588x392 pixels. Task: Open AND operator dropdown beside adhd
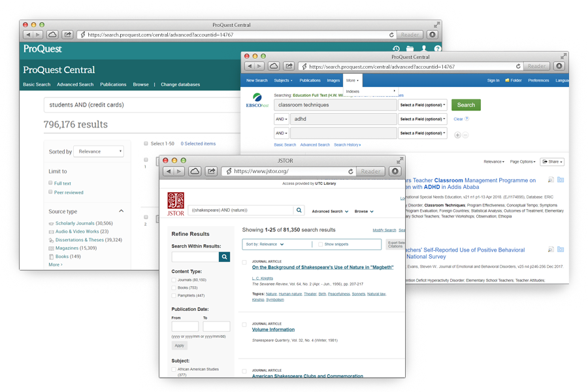tap(281, 119)
